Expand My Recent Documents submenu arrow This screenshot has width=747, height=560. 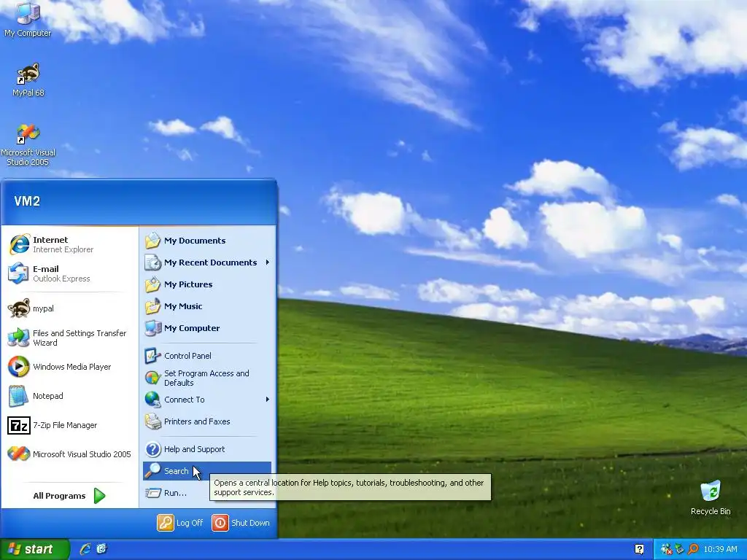[x=268, y=262]
